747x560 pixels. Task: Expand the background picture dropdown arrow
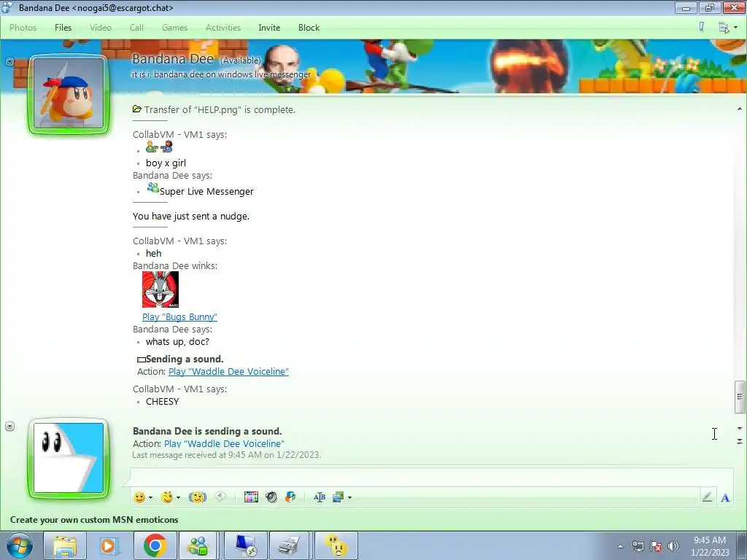point(349,497)
